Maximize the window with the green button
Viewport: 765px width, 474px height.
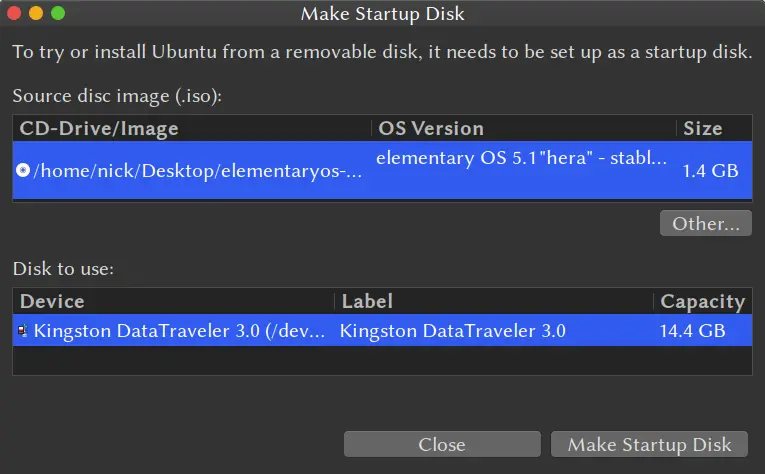[x=58, y=14]
